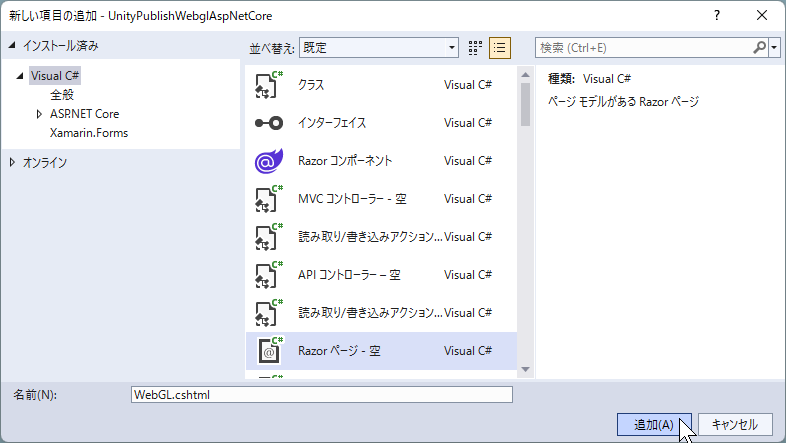Viewport: 786px width, 443px height.
Task: Select the Razor コンポーネント template name
Action: (x=345, y=161)
